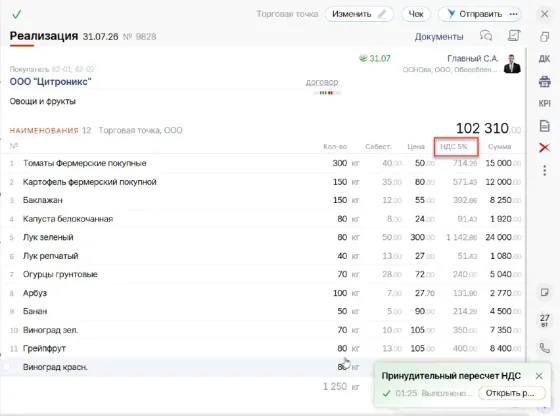Viewport: 560px width, 416px height.
Task: Click the green 31.07 payment date
Action: tap(375, 59)
